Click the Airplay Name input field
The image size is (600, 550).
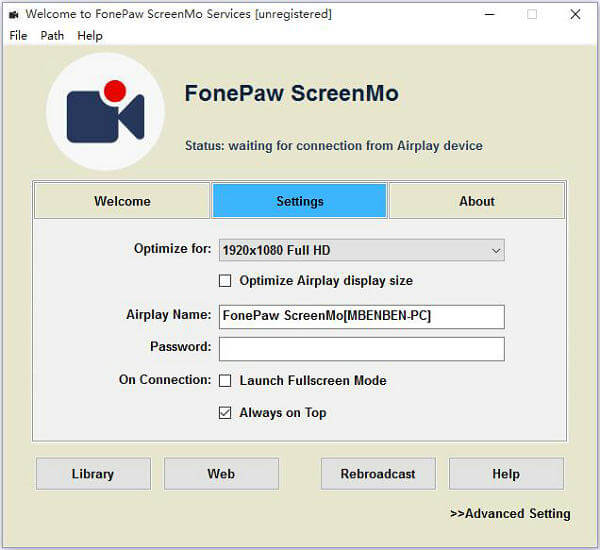[362, 317]
